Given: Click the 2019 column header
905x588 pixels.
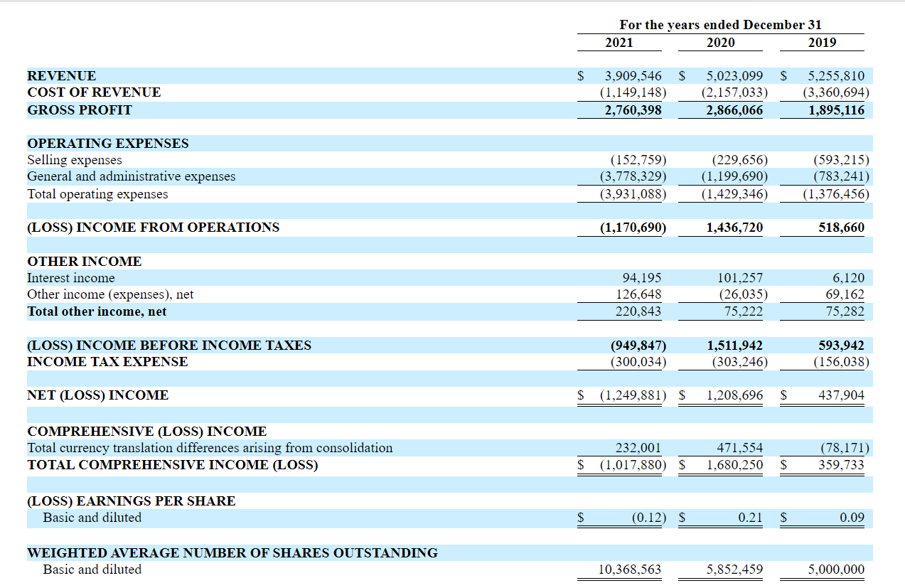Looking at the screenshot, I should click(822, 43).
